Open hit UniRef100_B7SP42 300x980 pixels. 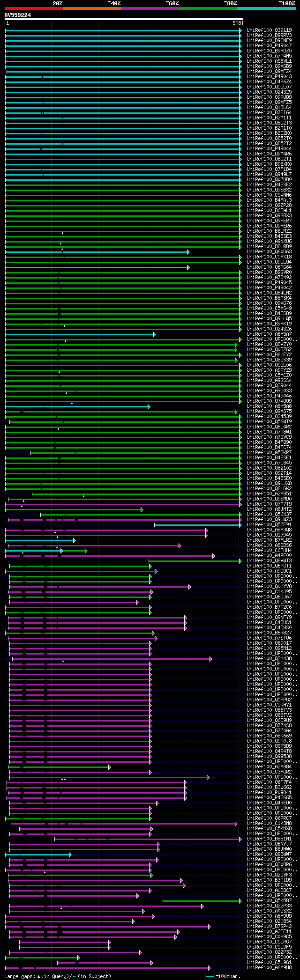(x=269, y=927)
